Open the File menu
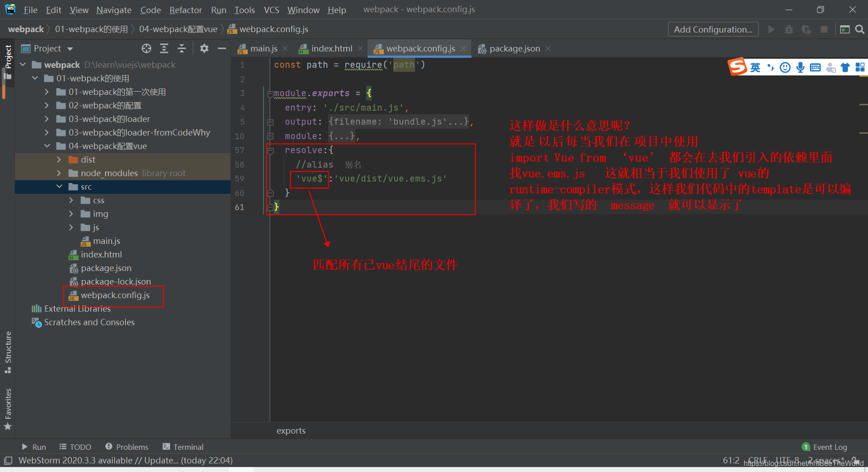Screen dimensions: 868x472 (30, 9)
